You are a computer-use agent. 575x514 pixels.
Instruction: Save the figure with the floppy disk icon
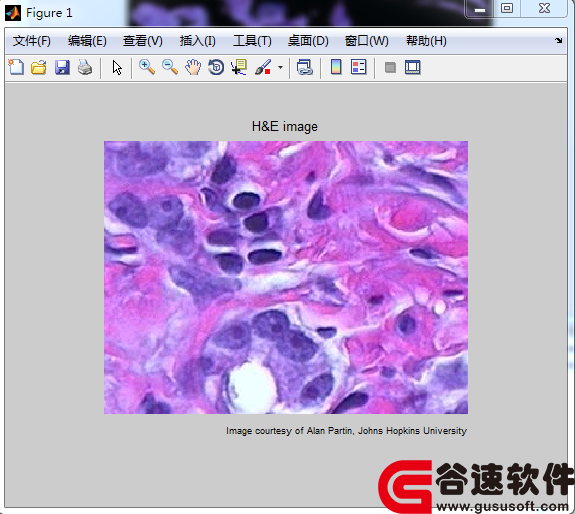click(x=62, y=67)
